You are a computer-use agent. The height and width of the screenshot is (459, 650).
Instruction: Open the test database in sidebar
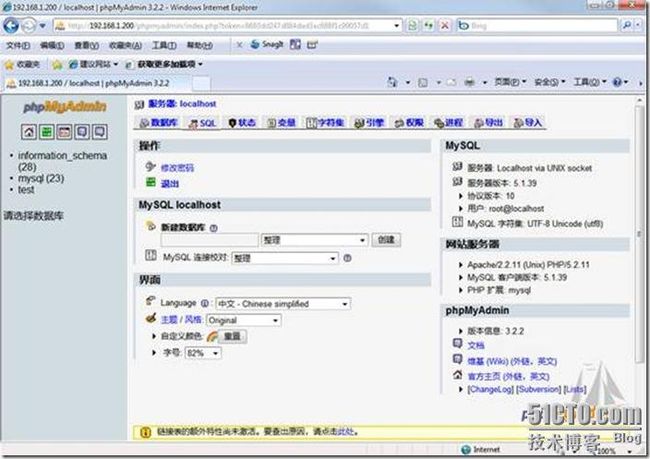pos(26,189)
